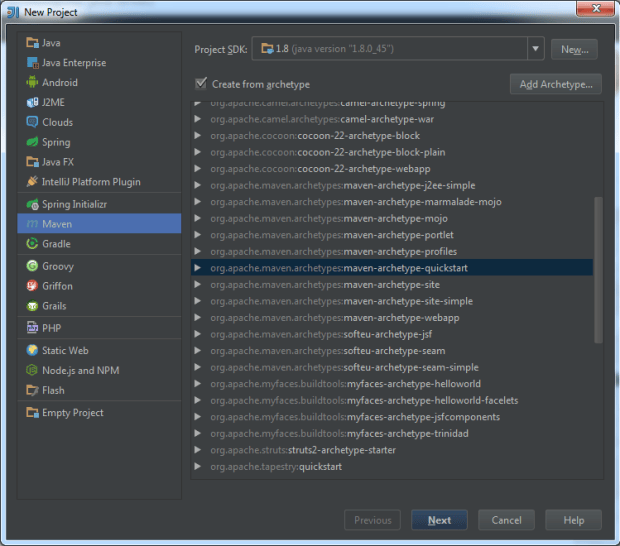
Task: Expand cocoon-22-archetype-webapp node
Action: tap(198, 169)
